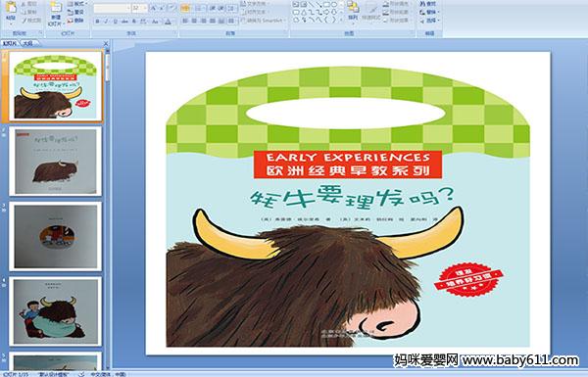
Task: Open the Font dialog launcher
Action: 175,32
